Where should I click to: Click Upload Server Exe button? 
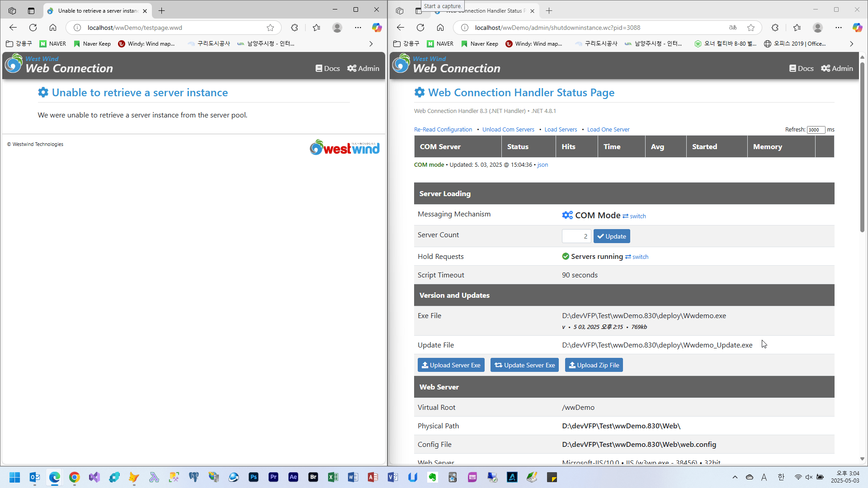point(451,365)
